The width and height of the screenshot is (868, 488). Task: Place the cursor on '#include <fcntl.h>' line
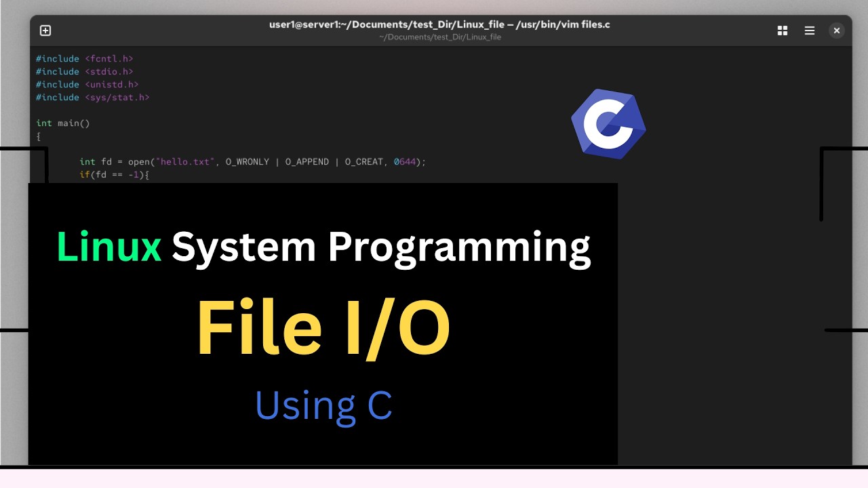click(85, 59)
